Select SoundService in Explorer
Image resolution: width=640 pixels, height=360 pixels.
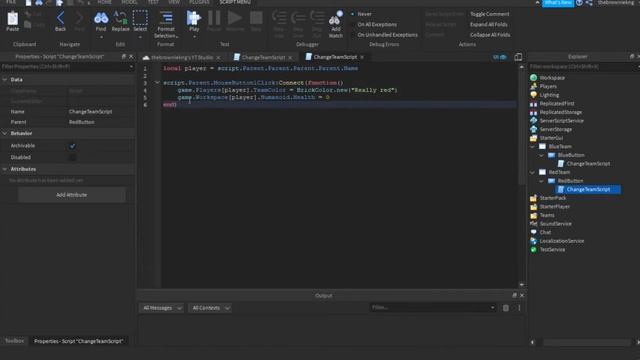pos(555,223)
